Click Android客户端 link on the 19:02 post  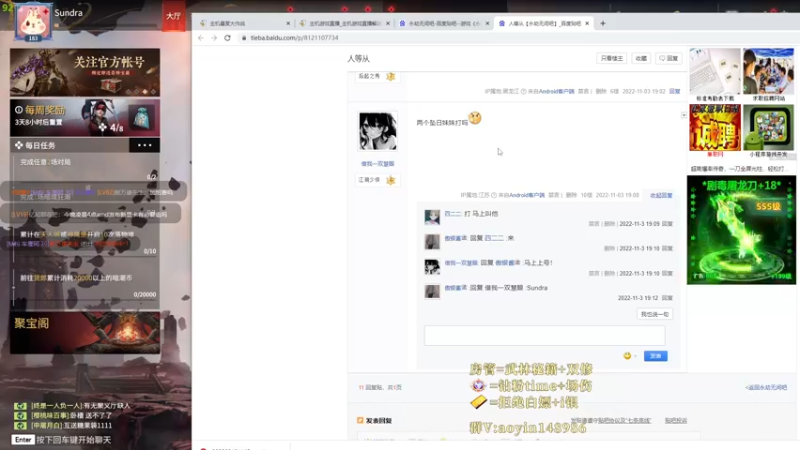[x=557, y=91]
